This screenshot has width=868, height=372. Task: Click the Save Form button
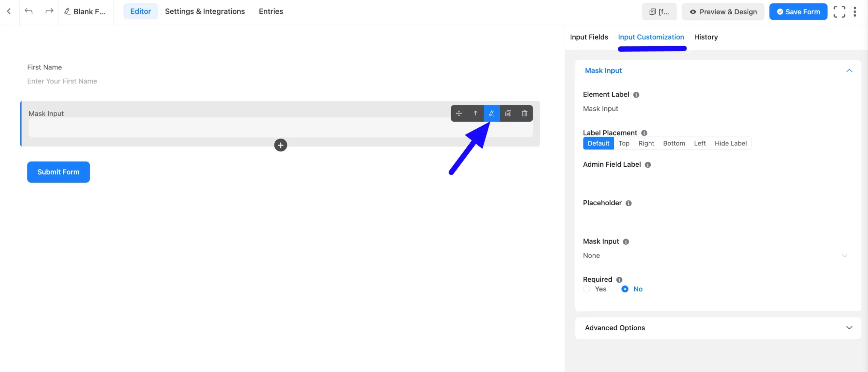(798, 12)
